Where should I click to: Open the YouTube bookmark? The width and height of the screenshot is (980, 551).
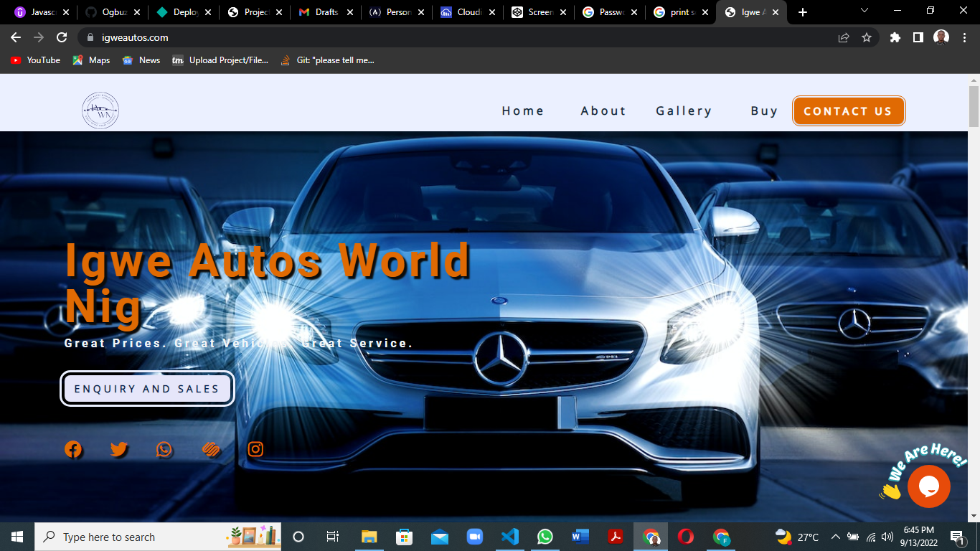pos(35,60)
